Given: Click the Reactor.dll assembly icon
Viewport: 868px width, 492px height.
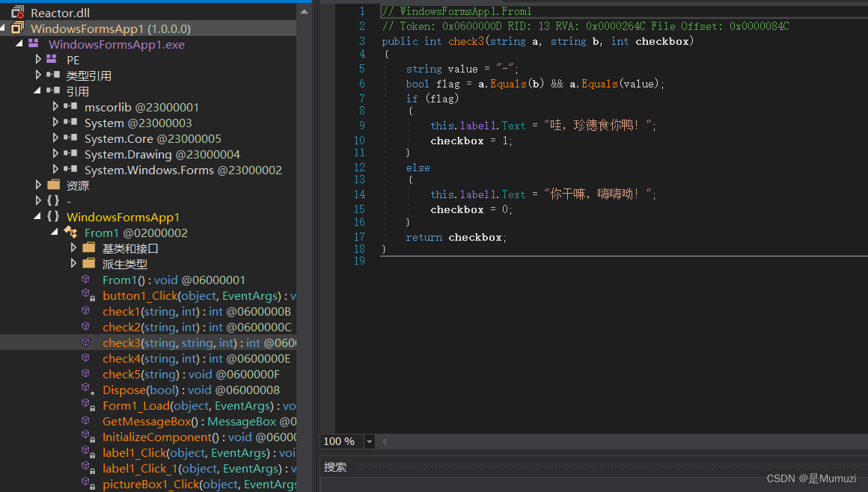Looking at the screenshot, I should coord(18,12).
